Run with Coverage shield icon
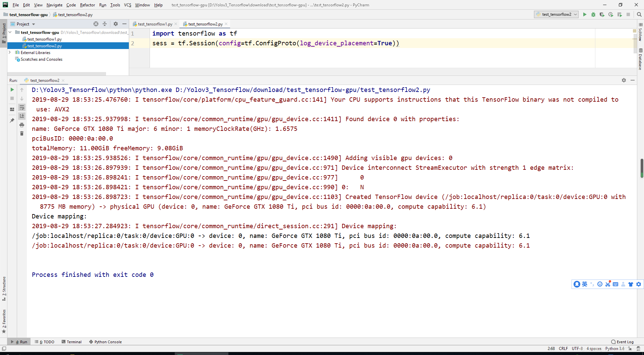Screen dimensions: 644x355 pos(602,14)
